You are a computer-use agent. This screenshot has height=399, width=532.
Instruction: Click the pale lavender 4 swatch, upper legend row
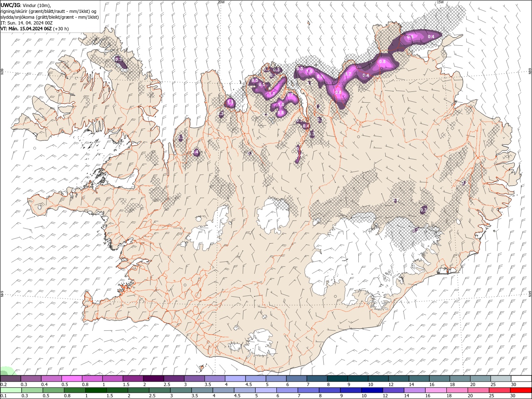(x=235, y=379)
